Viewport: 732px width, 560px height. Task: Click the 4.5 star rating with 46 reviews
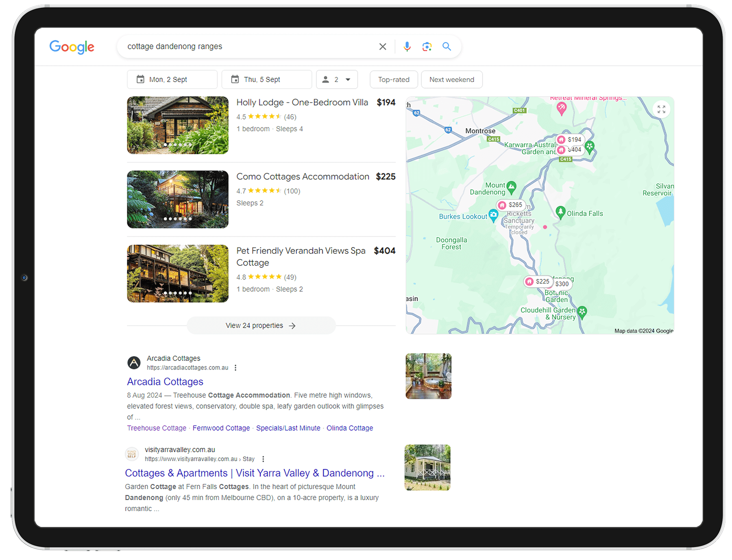(266, 117)
